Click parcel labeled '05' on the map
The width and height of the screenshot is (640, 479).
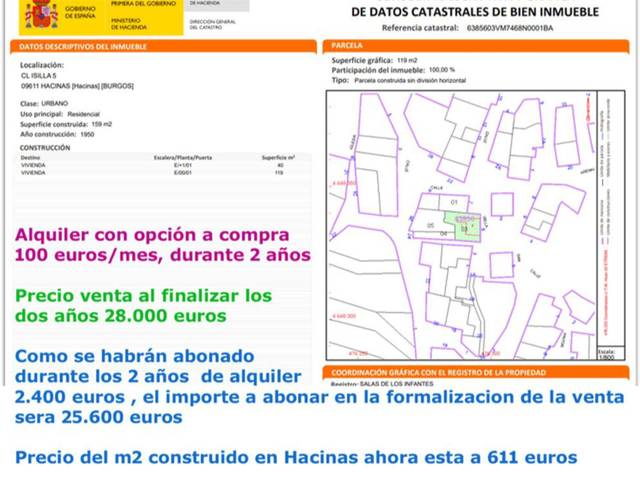tap(430, 225)
